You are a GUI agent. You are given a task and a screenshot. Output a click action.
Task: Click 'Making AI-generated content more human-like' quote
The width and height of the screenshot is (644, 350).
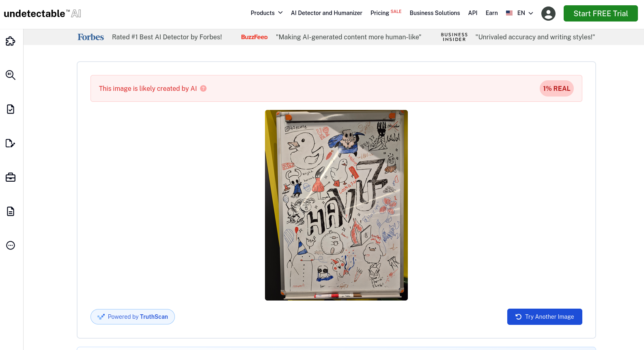349,37
